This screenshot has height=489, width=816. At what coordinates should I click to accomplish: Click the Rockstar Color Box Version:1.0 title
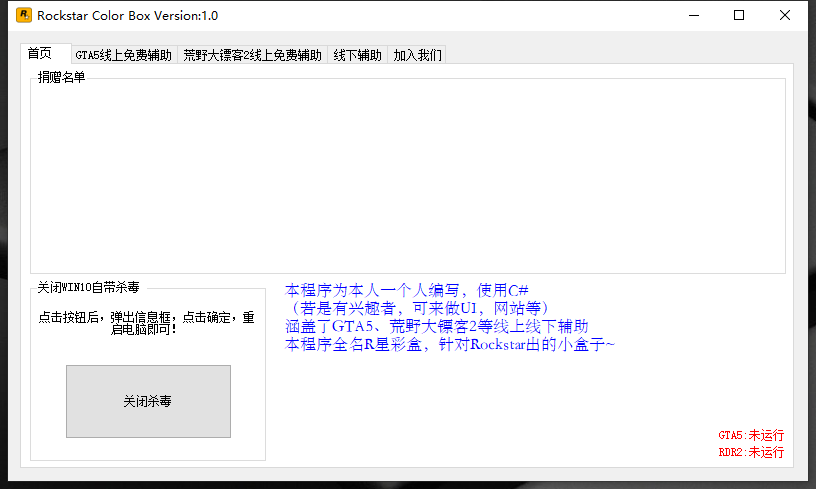click(128, 16)
